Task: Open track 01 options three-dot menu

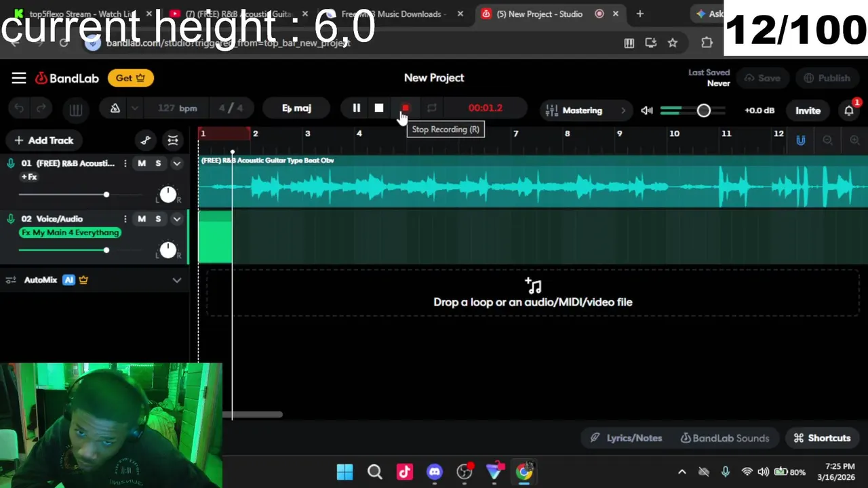Action: 125,163
